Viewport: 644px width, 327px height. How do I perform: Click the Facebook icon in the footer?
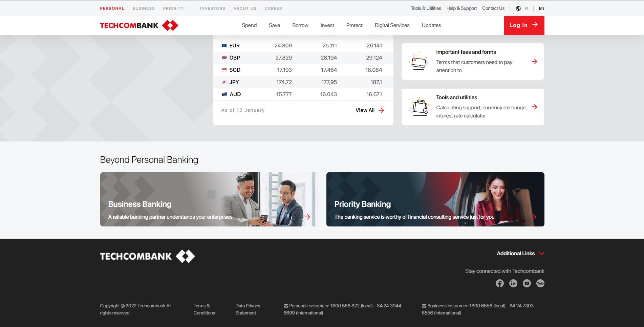(499, 283)
